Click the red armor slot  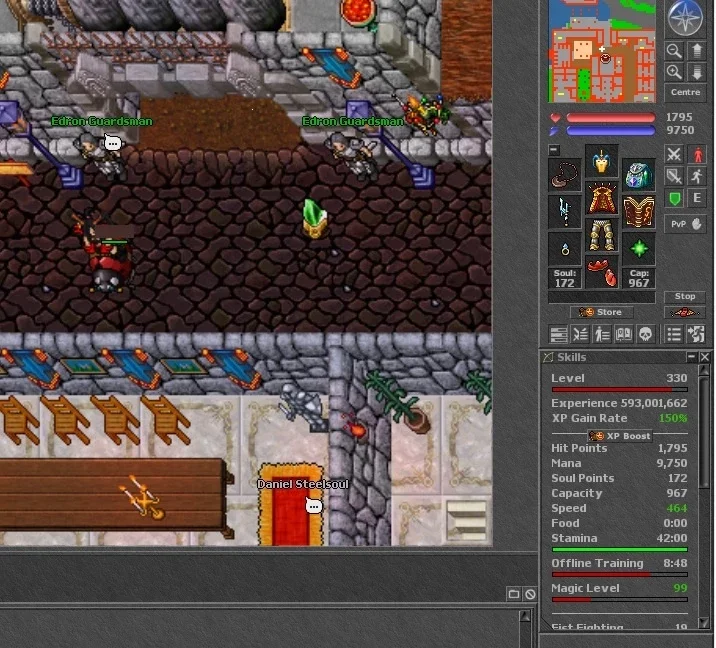coord(601,198)
